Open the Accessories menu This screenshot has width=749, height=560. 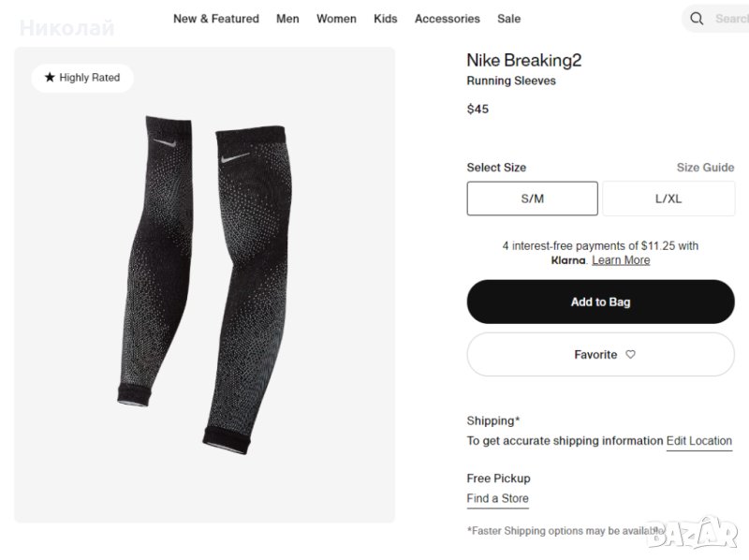447,19
